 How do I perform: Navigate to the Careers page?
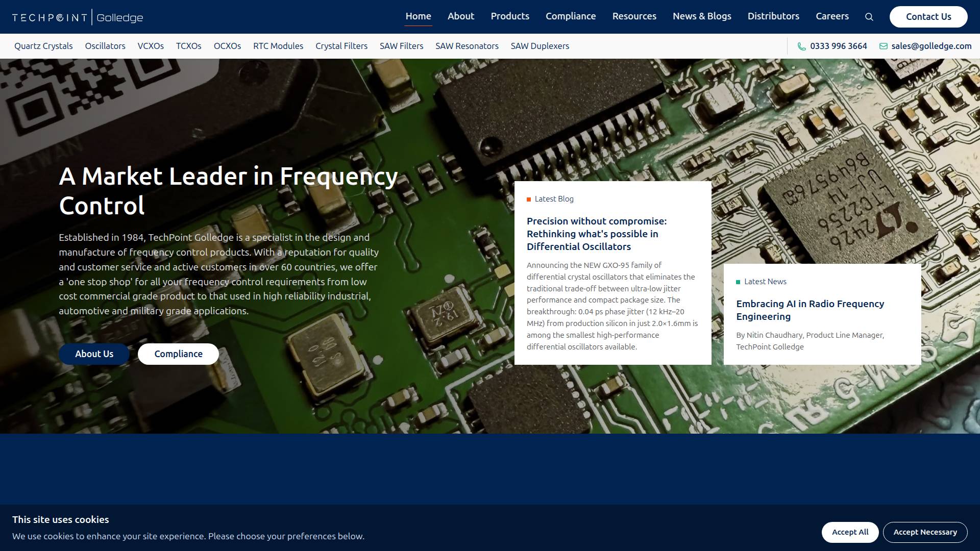point(832,16)
